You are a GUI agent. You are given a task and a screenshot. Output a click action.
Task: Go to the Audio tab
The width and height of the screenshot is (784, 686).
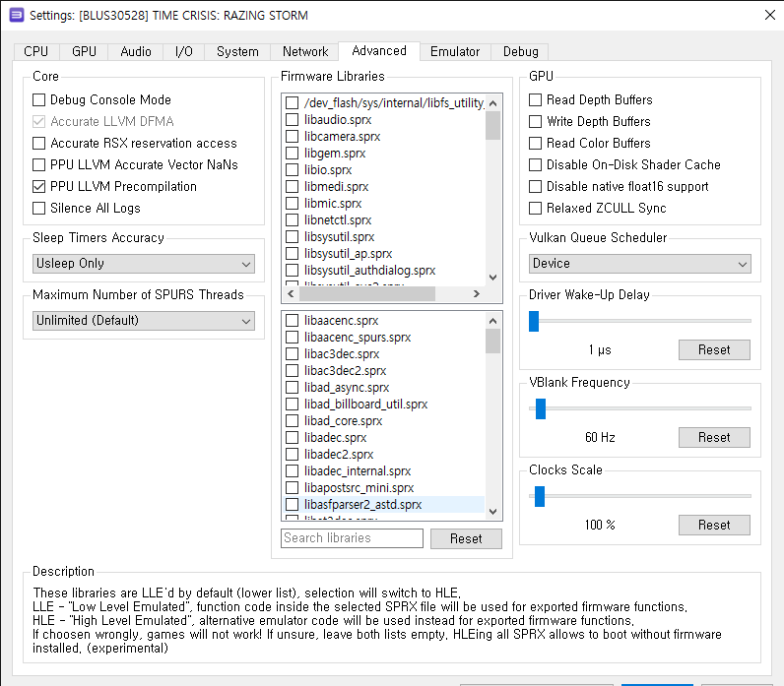(136, 51)
